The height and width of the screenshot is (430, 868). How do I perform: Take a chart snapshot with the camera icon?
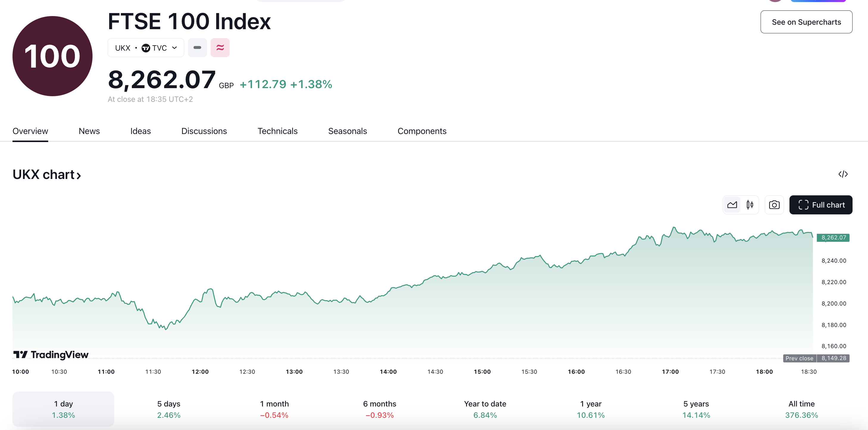tap(774, 204)
